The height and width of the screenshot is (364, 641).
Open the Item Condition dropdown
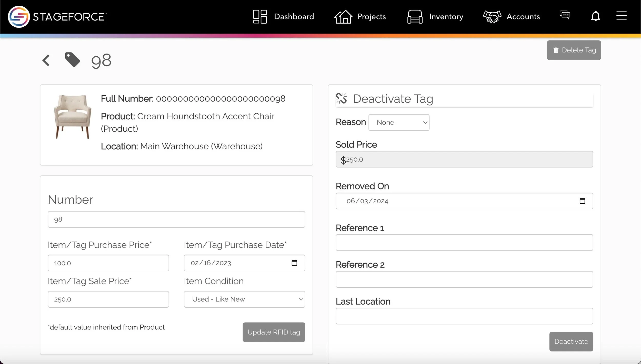click(244, 299)
